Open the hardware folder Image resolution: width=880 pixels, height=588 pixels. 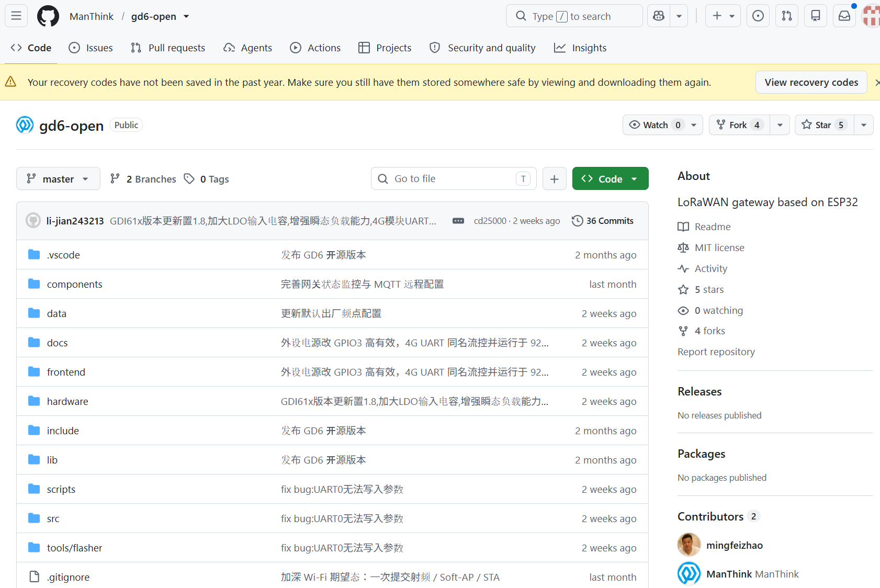(x=67, y=401)
